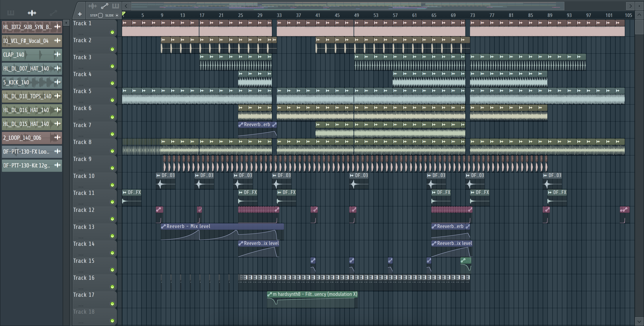
Task: Toggle pattern clips filter in playlist toolbar
Action: pyautogui.click(x=116, y=6)
